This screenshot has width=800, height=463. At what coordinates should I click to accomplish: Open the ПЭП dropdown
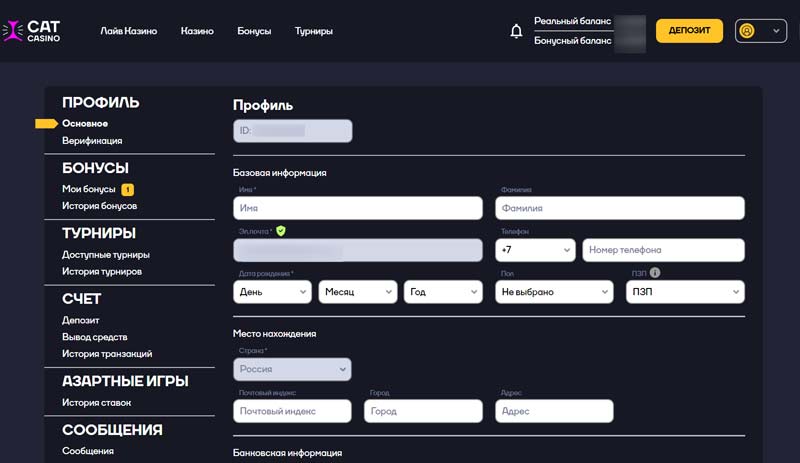click(x=685, y=292)
